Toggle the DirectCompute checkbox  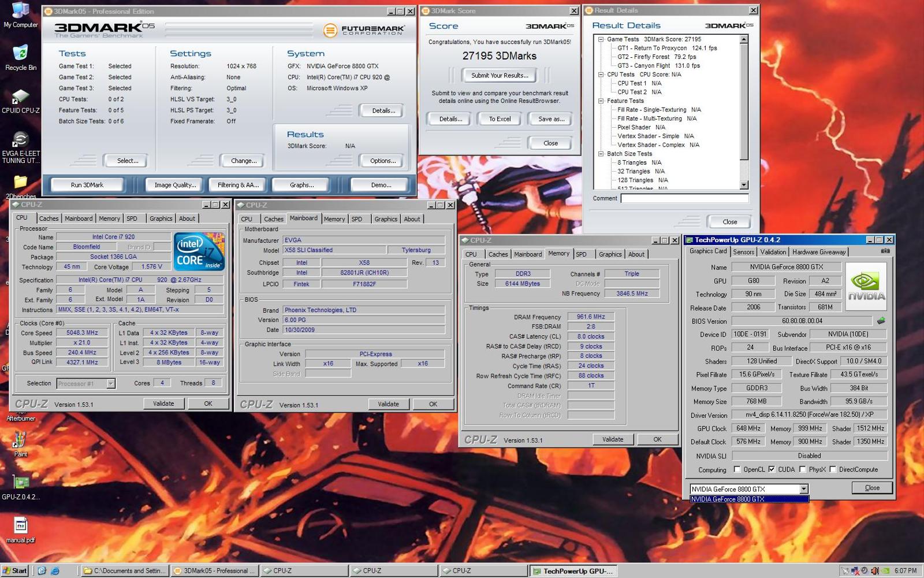pos(832,469)
